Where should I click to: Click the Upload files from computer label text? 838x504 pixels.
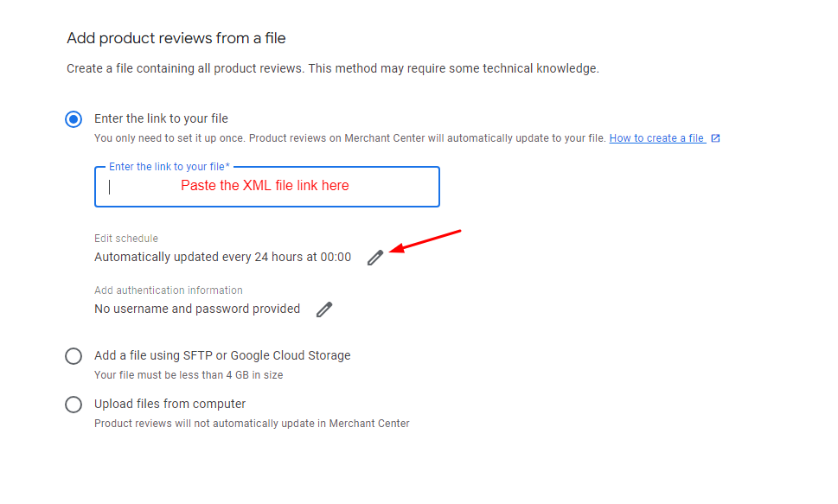(170, 404)
